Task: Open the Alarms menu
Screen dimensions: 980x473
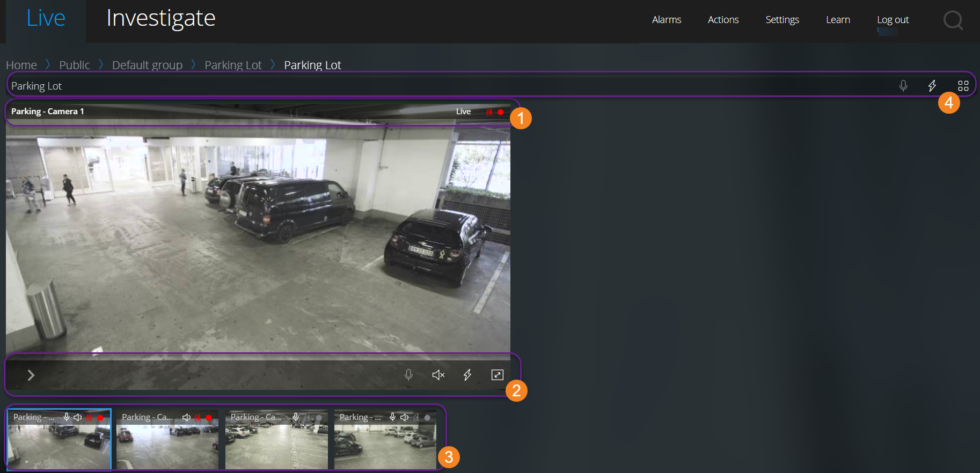Action: 666,20
